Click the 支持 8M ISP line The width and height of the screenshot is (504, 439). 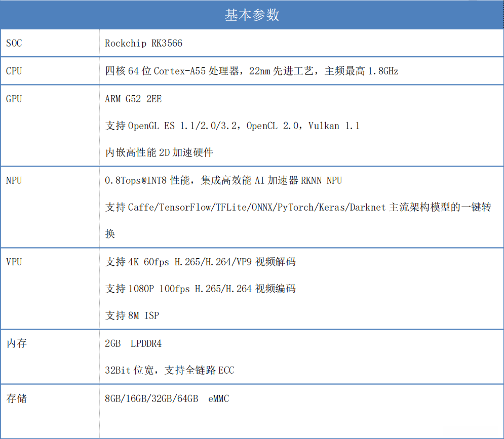click(x=132, y=315)
